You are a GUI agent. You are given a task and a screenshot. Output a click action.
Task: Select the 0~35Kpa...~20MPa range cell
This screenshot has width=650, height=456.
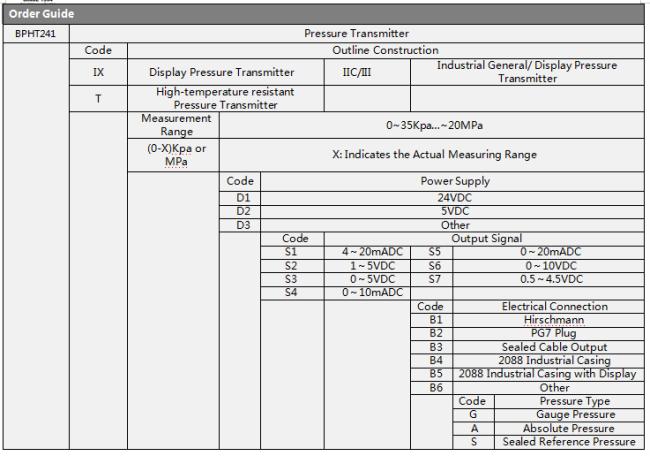point(431,125)
